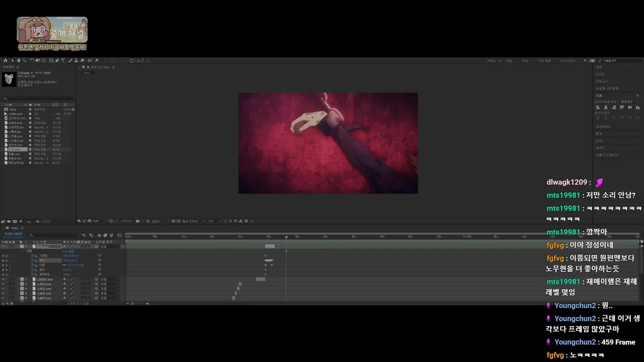Screen dimensions: 644x362
Task: Select the Rectangle shape tool
Action: [51, 60]
